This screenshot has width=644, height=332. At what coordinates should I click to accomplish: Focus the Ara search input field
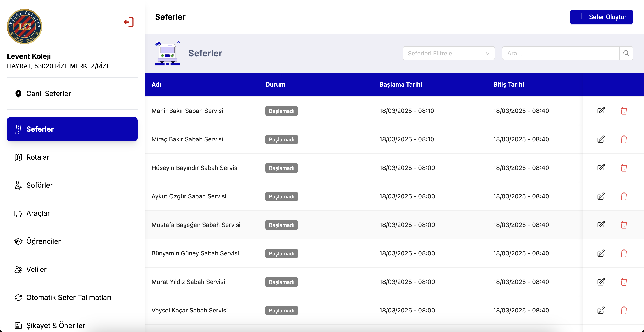point(561,53)
